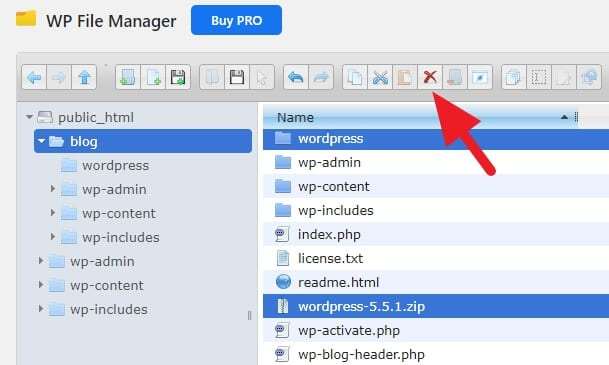
Task: Click the Rename dashed-box icon
Action: pos(539,77)
